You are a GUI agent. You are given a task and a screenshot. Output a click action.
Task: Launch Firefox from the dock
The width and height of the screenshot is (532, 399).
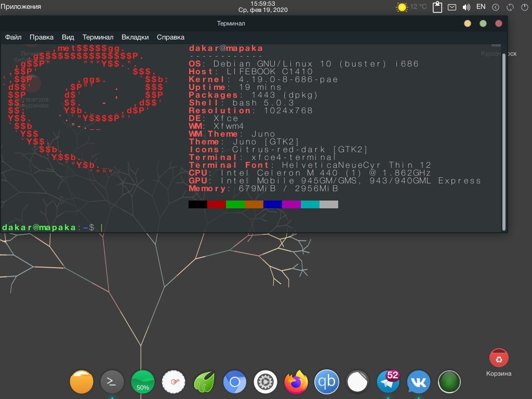296,382
